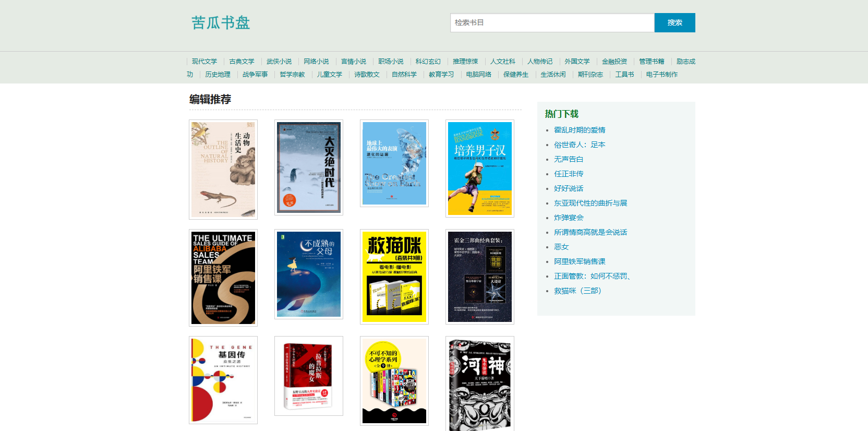The image size is (868, 431).
Task: Open the 不成熟的父母 book cover
Action: [x=309, y=274]
